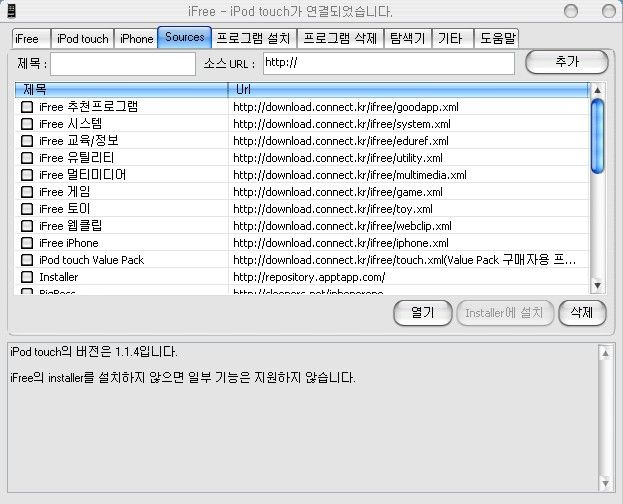Click log panel scroll up arrow
Viewport: 623px width, 504px height.
(605, 353)
